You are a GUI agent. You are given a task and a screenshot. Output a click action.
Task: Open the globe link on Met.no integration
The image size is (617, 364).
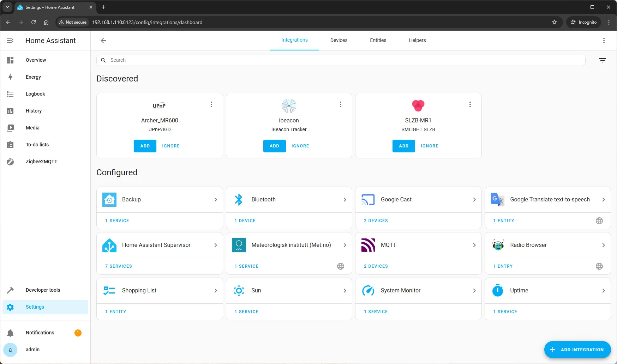pyautogui.click(x=341, y=266)
